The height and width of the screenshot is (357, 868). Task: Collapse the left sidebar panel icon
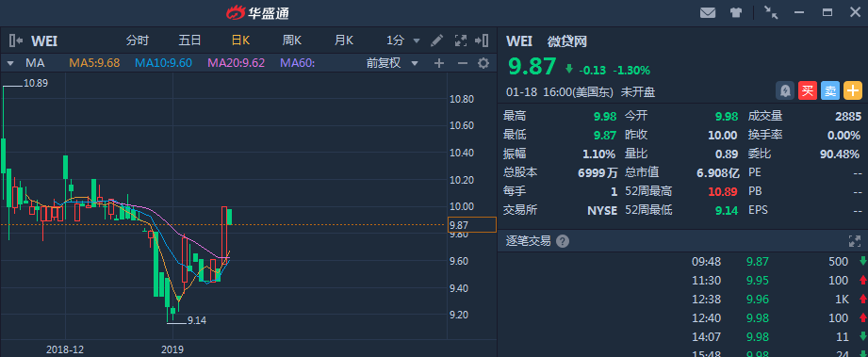click(x=15, y=41)
